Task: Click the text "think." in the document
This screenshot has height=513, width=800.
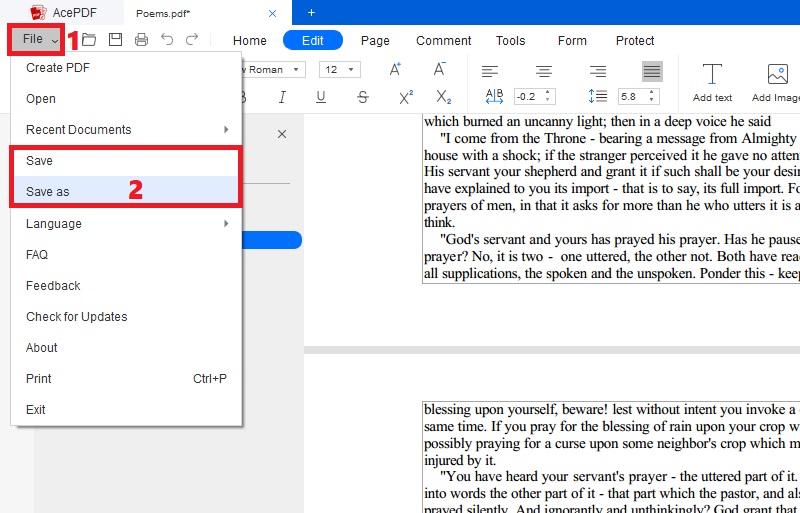Action: [439, 223]
